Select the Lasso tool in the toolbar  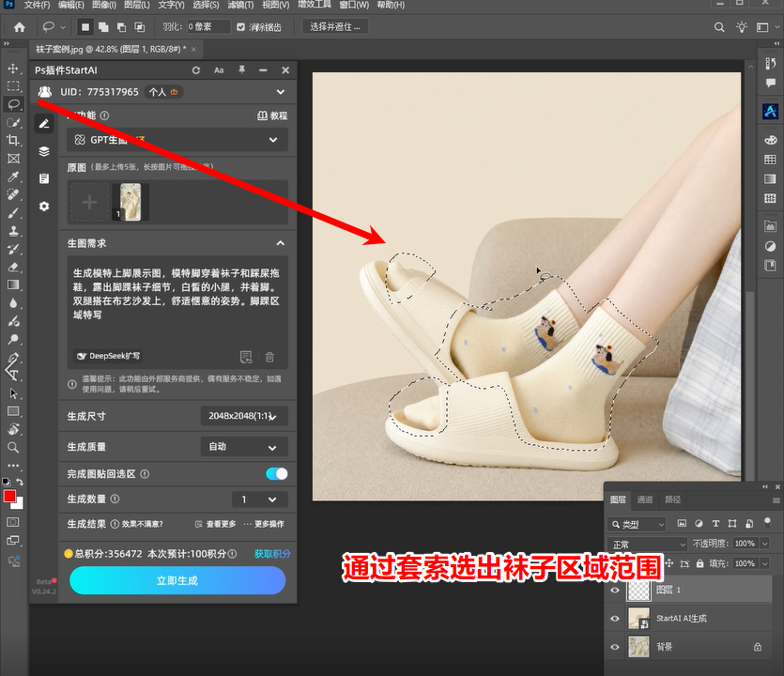(x=13, y=104)
